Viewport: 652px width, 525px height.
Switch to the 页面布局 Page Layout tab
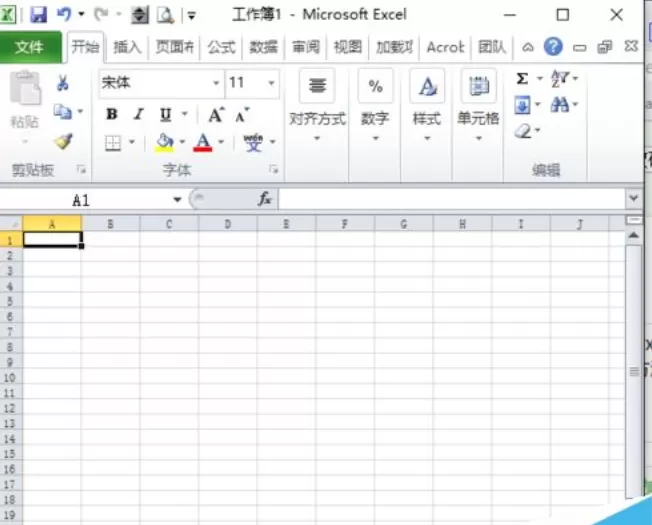coord(175,47)
